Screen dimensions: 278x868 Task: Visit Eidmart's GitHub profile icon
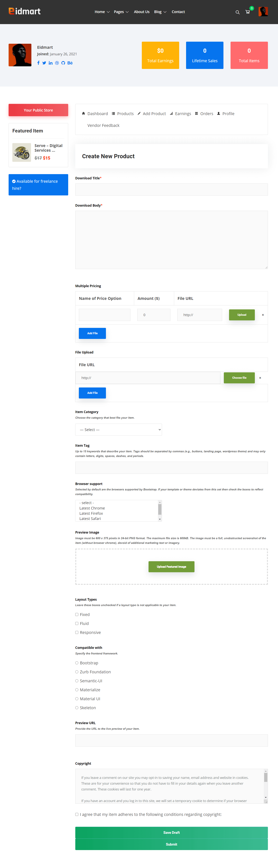point(63,63)
